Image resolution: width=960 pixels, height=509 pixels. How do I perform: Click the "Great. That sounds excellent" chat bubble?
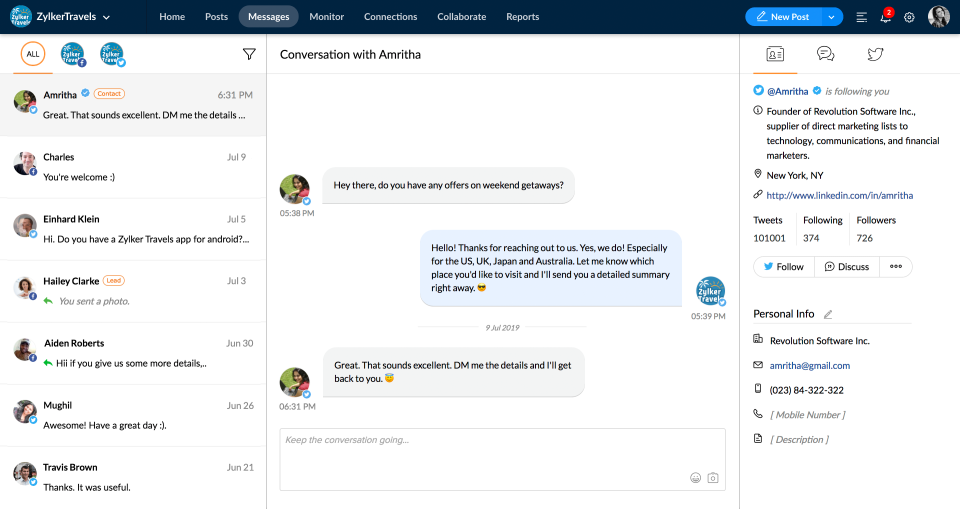point(454,372)
